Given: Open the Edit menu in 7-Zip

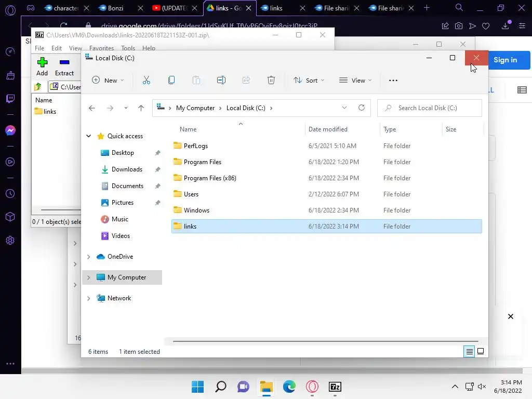Looking at the screenshot, I should click(x=56, y=48).
